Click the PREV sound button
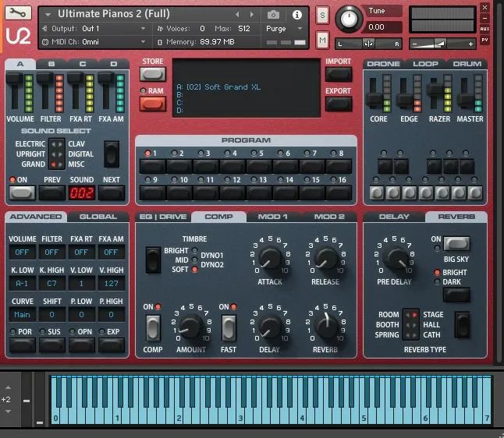This screenshot has height=438, width=504. click(x=52, y=193)
